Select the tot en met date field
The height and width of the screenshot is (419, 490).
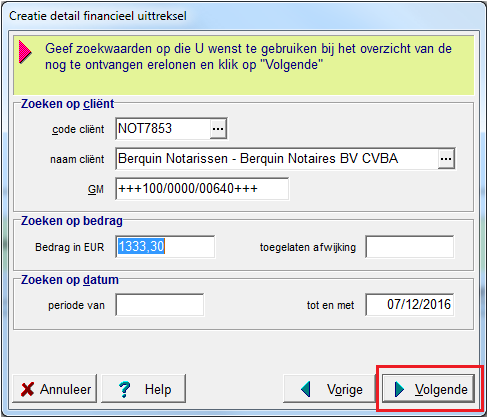coord(410,305)
